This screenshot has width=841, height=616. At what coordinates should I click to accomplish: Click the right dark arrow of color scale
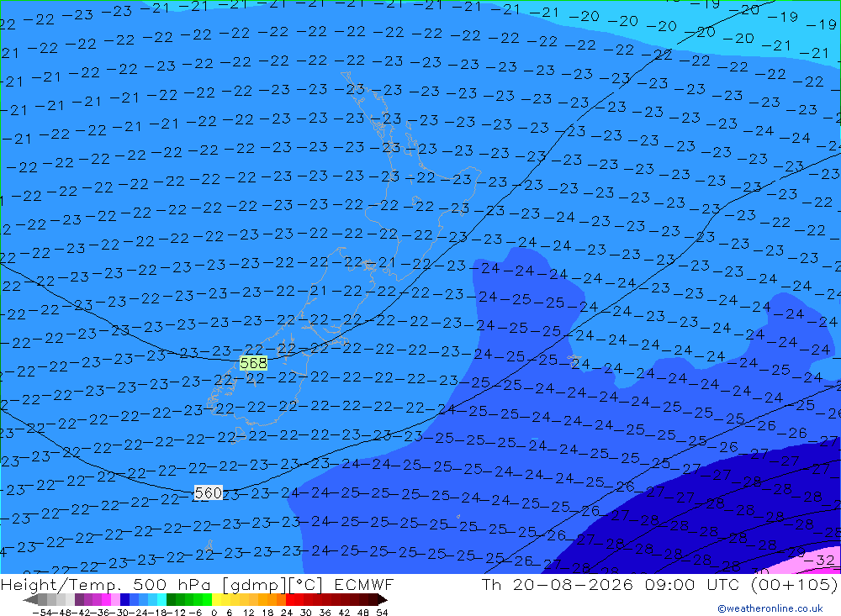[383, 599]
